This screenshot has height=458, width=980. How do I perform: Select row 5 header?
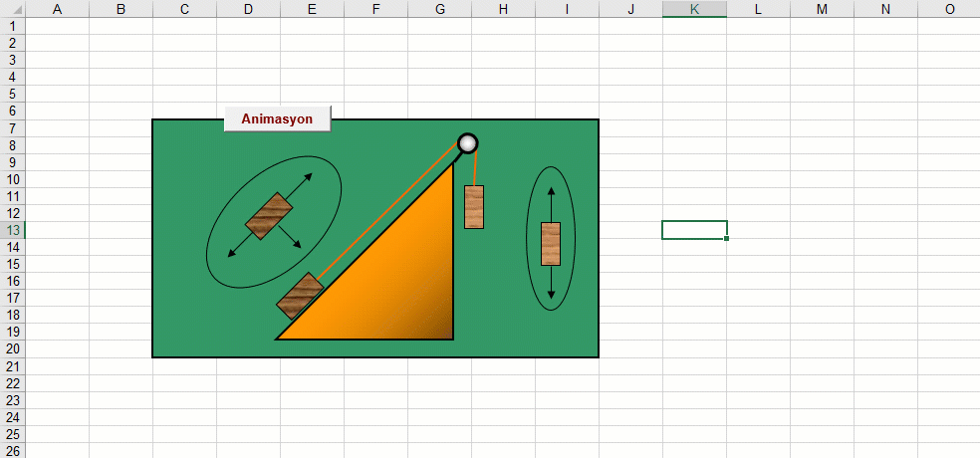(x=13, y=94)
